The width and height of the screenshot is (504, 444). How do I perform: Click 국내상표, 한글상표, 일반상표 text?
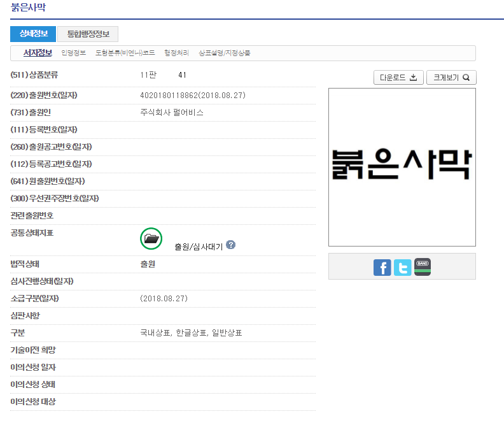pos(191,333)
